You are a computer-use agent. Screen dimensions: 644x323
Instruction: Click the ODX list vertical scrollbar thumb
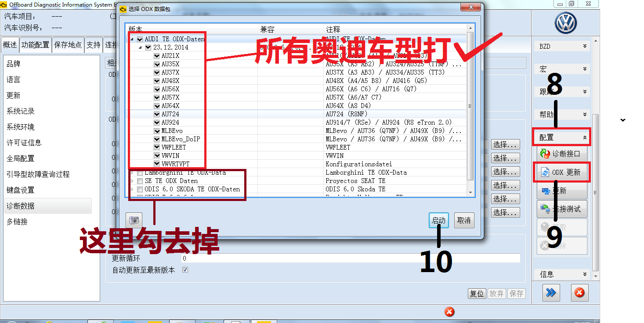coord(470,106)
